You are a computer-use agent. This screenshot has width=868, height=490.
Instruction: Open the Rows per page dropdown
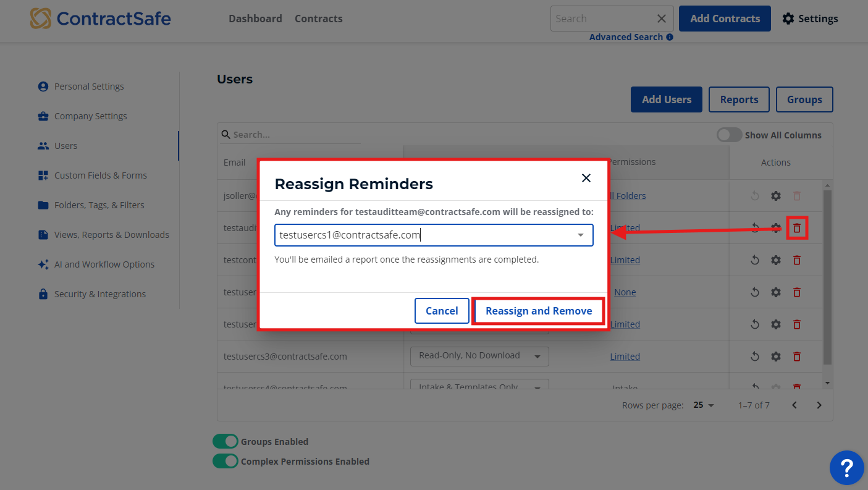(x=704, y=405)
